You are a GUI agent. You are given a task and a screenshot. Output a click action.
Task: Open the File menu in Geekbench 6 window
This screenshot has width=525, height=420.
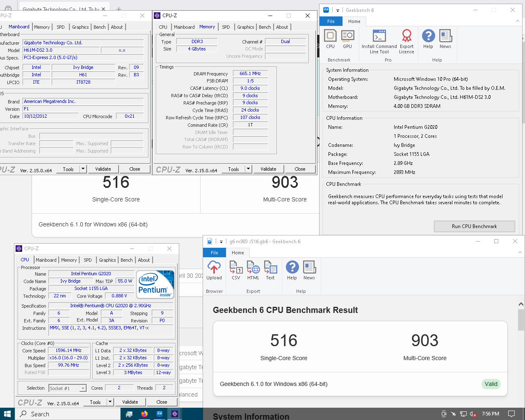pos(331,21)
